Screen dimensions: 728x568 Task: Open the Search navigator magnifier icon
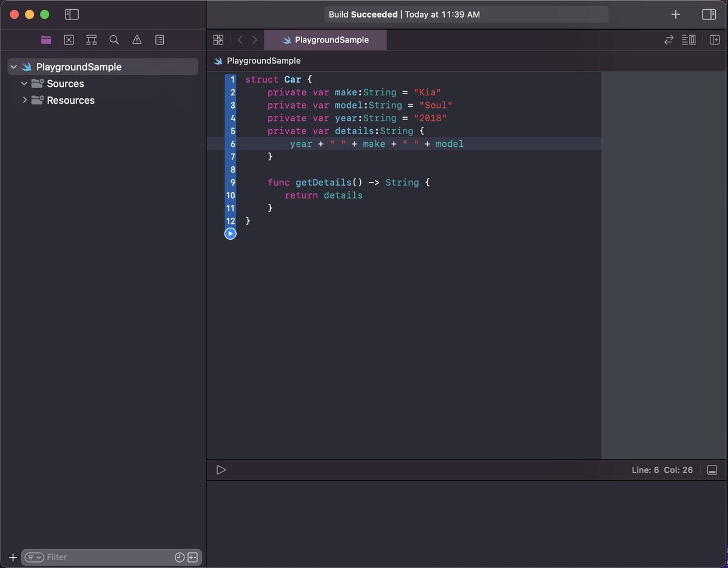[x=114, y=39]
